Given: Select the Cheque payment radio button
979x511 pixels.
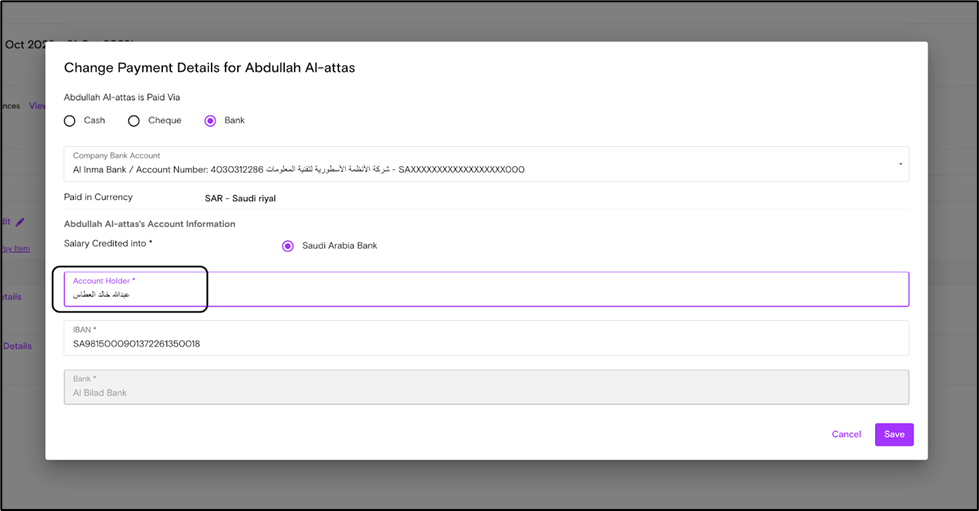Looking at the screenshot, I should (134, 121).
